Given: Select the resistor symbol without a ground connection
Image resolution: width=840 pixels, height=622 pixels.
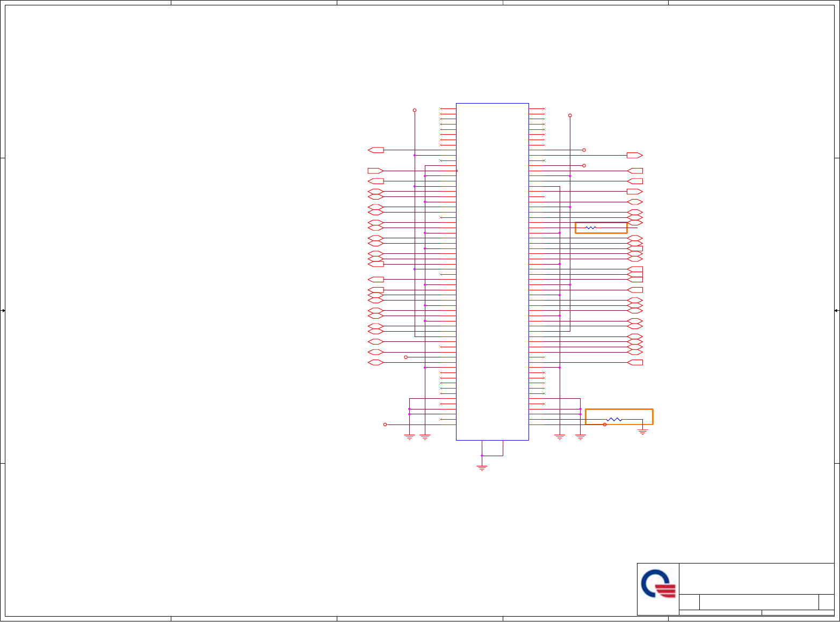Looking at the screenshot, I should pyautogui.click(x=591, y=228).
